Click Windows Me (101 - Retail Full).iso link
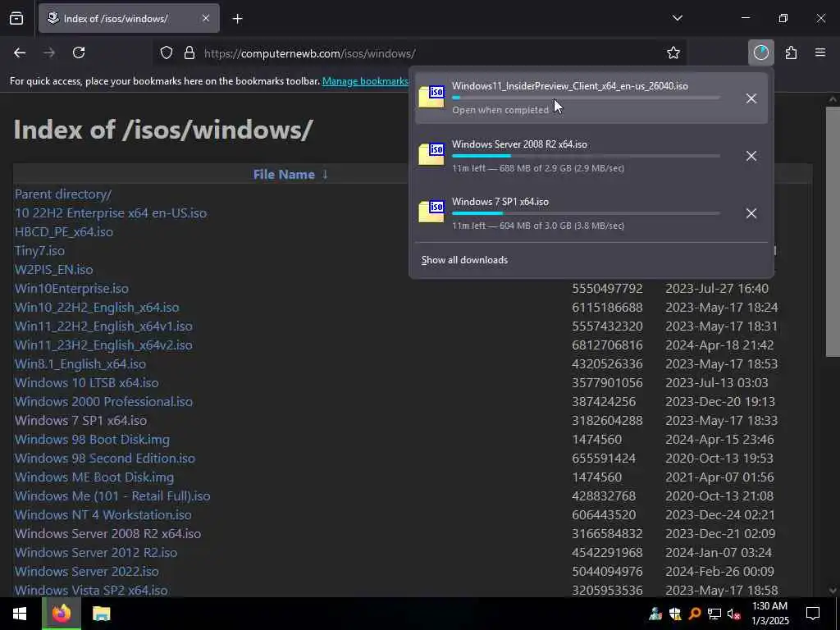This screenshot has height=630, width=840. pos(112,495)
